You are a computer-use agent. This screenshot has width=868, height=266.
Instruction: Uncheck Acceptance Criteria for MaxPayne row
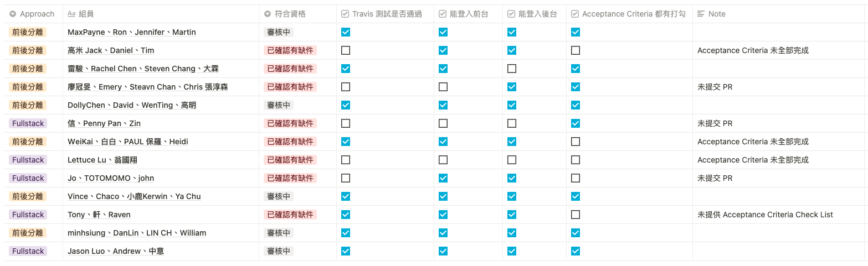[576, 32]
